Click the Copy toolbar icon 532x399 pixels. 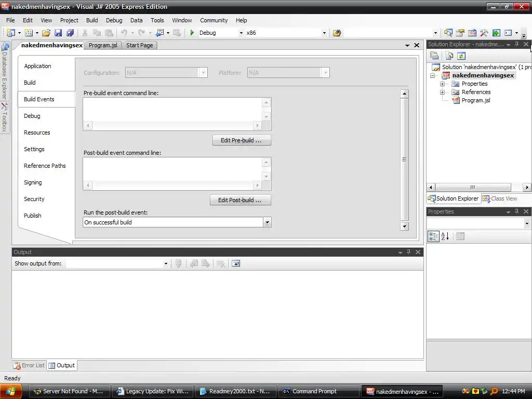click(97, 33)
